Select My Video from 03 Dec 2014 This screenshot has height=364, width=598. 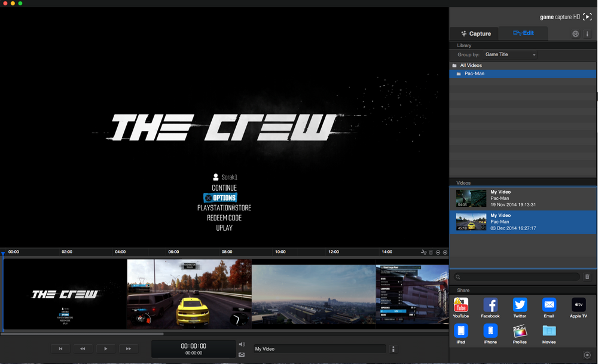(x=523, y=222)
